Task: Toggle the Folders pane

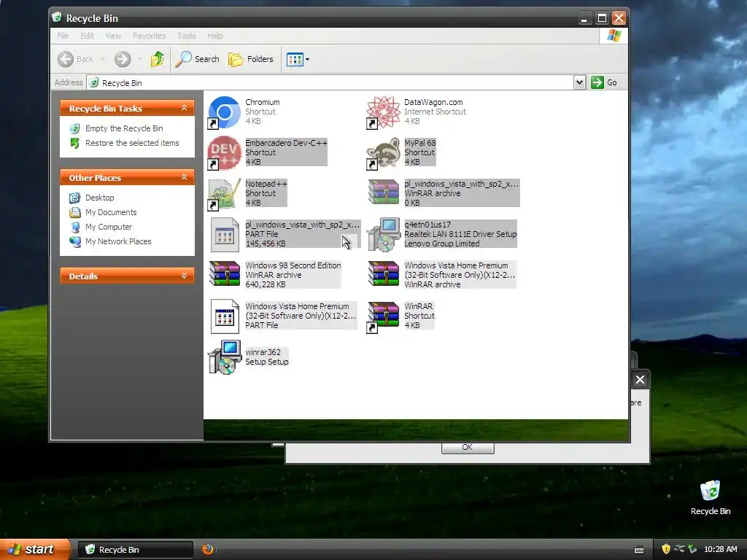Action: pyautogui.click(x=251, y=59)
